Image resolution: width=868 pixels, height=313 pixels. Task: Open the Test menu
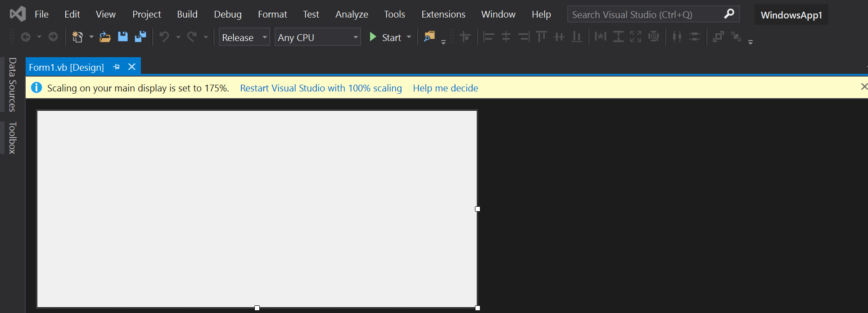(x=311, y=14)
